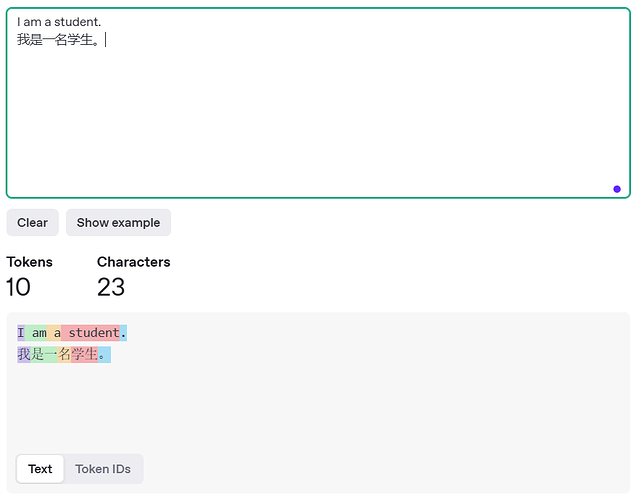Click the "I am a student." line in the input box

point(59,22)
